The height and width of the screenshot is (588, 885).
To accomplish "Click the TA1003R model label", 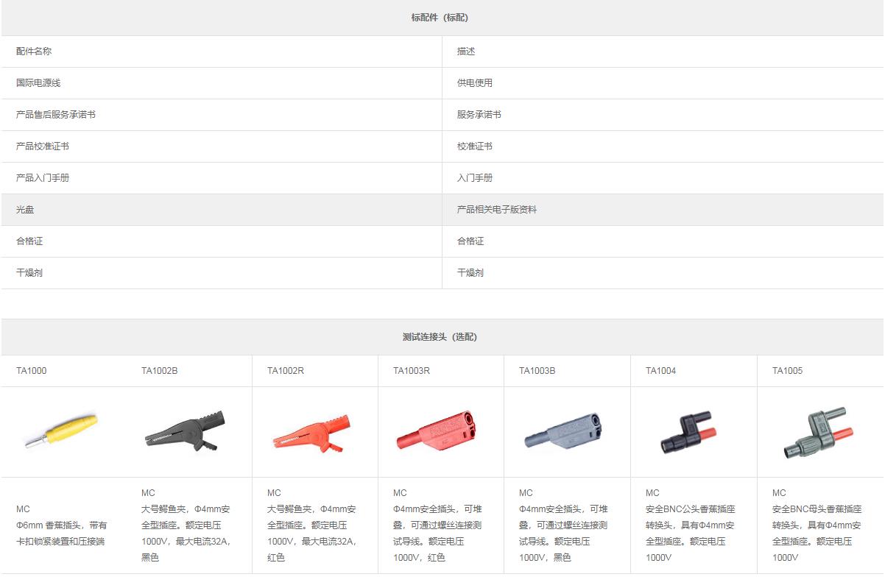I will click(412, 371).
